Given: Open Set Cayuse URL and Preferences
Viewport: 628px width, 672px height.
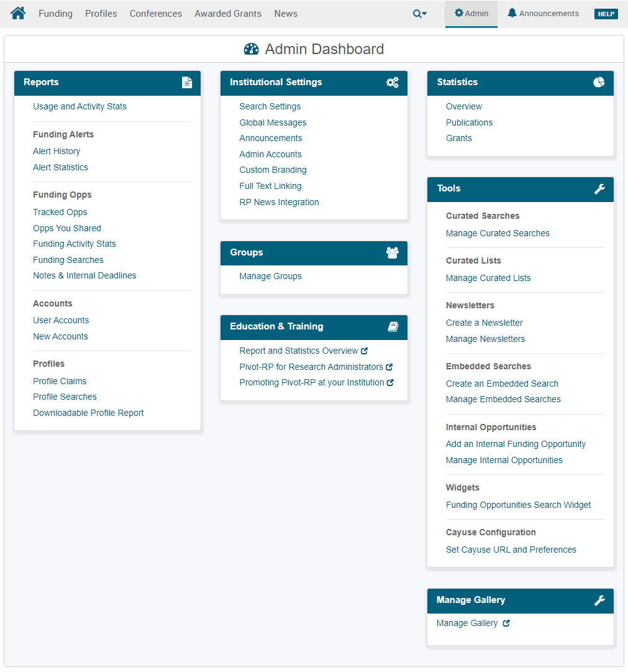Looking at the screenshot, I should coord(511,550).
